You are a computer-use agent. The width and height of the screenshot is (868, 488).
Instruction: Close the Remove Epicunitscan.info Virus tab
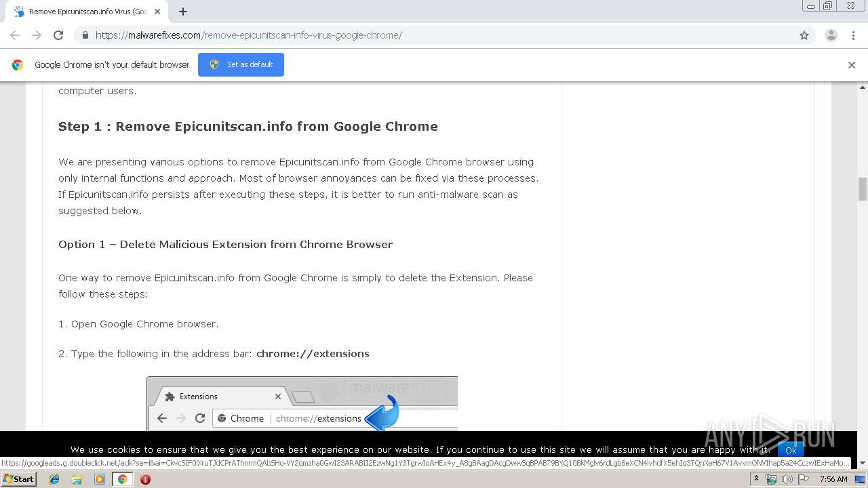[158, 12]
